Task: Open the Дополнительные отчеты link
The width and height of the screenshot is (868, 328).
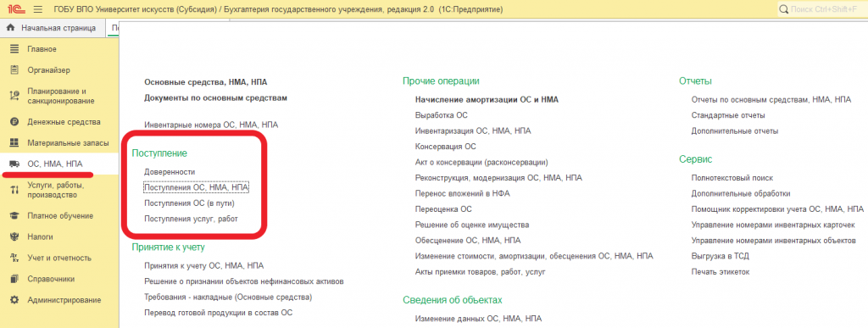Action: pos(735,131)
